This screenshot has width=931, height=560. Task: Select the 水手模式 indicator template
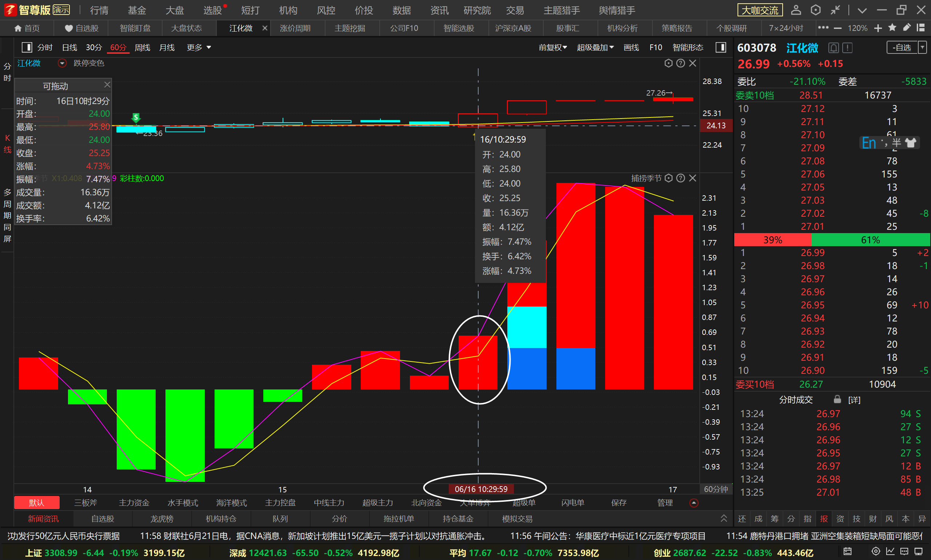pos(183,503)
